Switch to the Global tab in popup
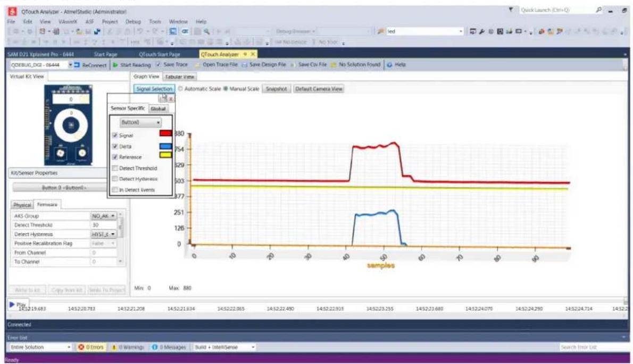 tap(159, 109)
